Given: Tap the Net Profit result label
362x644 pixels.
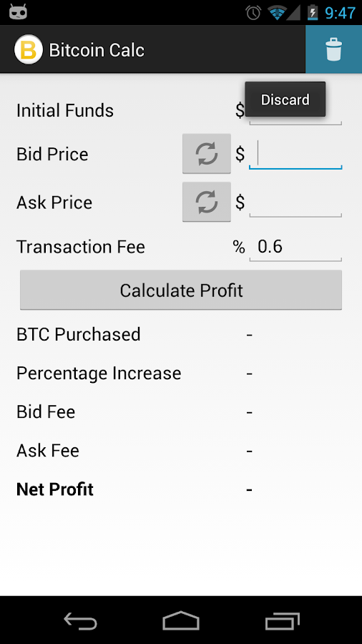Looking at the screenshot, I should (55, 489).
